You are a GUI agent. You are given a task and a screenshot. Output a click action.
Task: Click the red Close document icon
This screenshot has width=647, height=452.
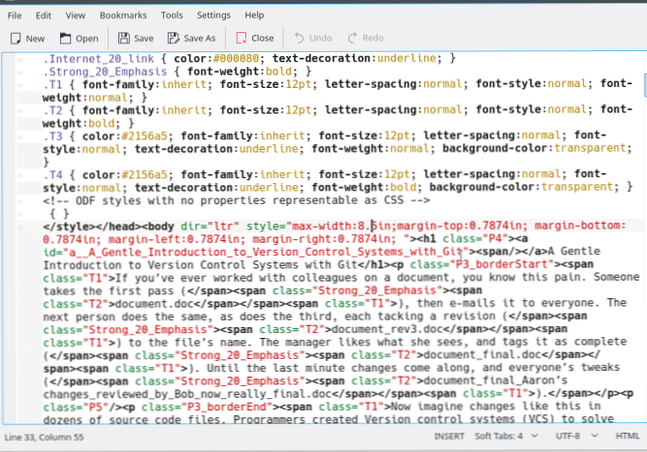[241, 38]
